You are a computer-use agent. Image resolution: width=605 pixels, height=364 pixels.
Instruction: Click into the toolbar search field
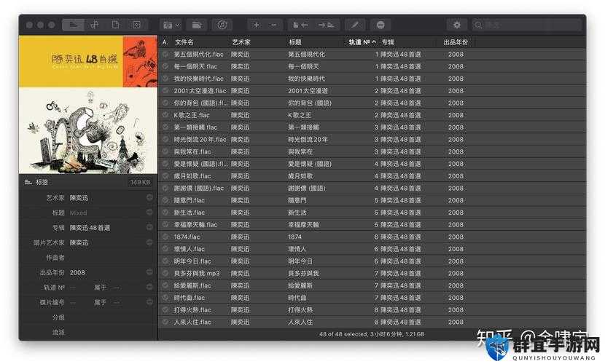(x=527, y=25)
